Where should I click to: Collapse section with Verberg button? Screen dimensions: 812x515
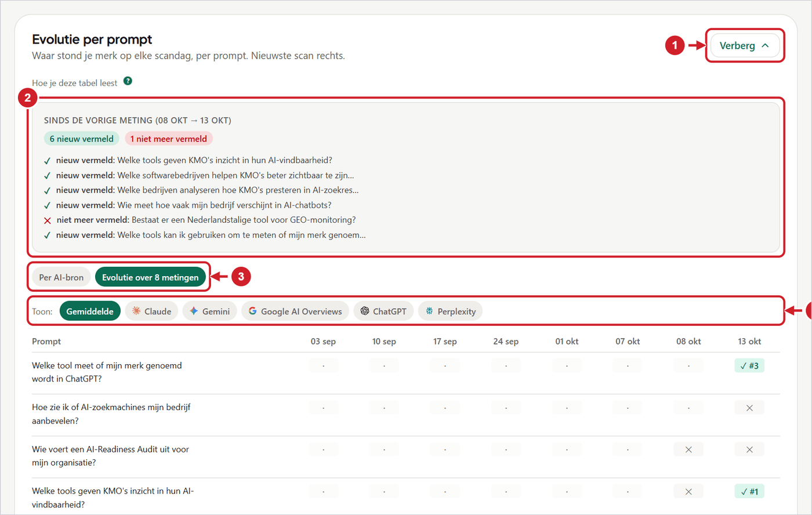pyautogui.click(x=745, y=45)
